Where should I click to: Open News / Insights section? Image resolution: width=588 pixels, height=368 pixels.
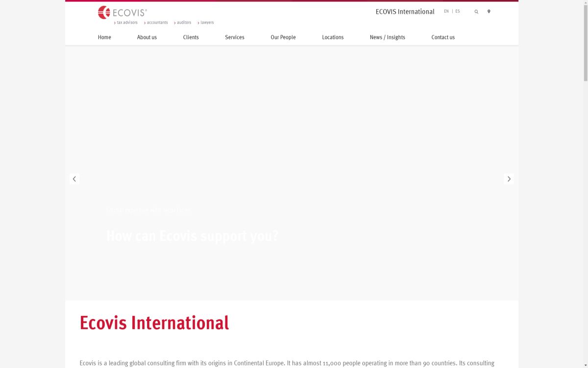(387, 37)
